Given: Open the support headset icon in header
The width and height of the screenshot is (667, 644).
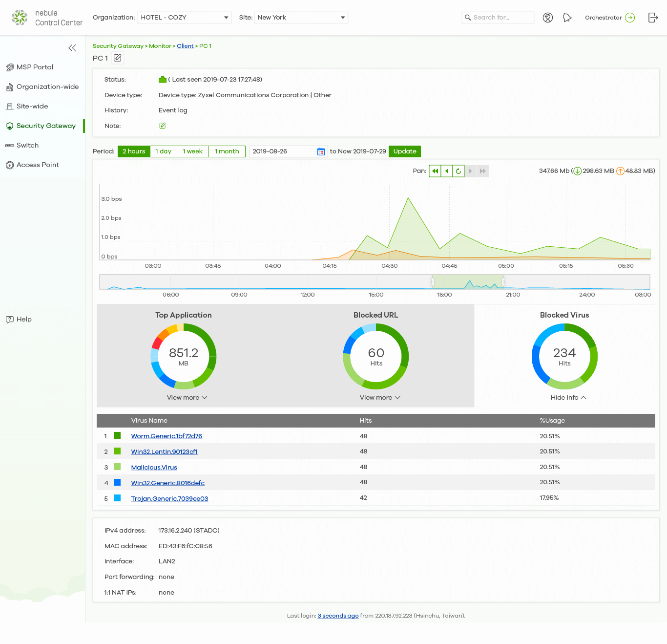Looking at the screenshot, I should point(548,18).
